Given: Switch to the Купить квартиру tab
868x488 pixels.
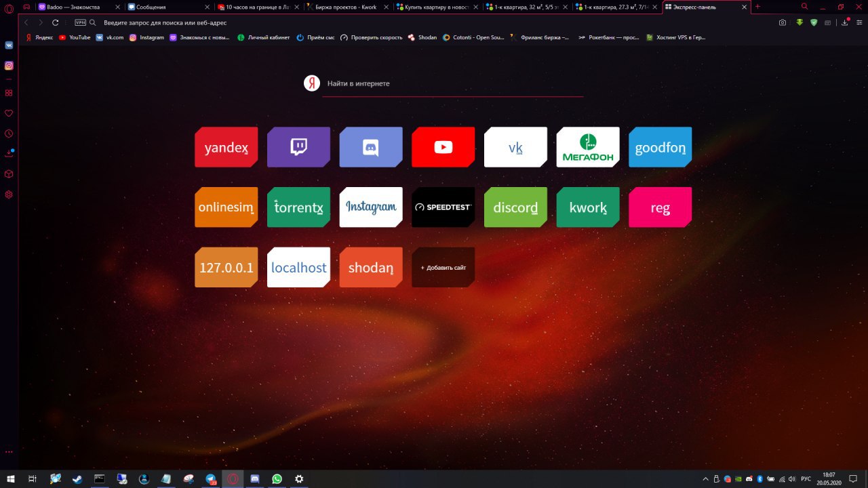Looking at the screenshot, I should (437, 7).
